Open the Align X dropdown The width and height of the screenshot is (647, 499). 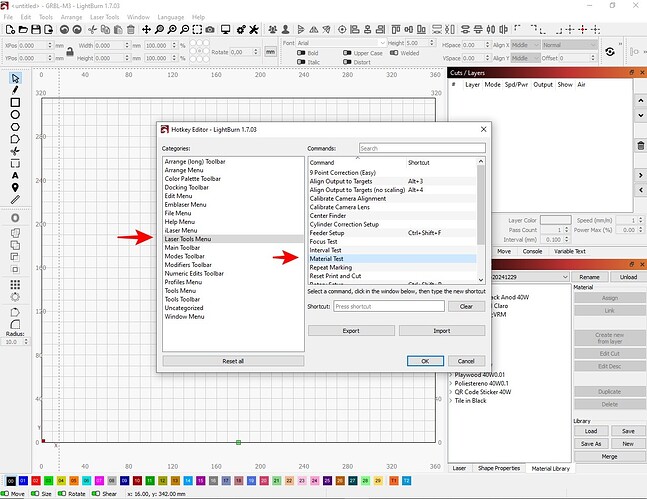pyautogui.click(x=525, y=45)
